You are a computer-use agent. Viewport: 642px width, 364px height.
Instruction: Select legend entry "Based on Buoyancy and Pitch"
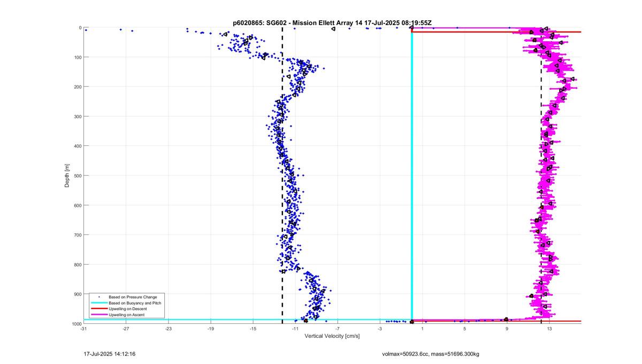[x=134, y=303]
